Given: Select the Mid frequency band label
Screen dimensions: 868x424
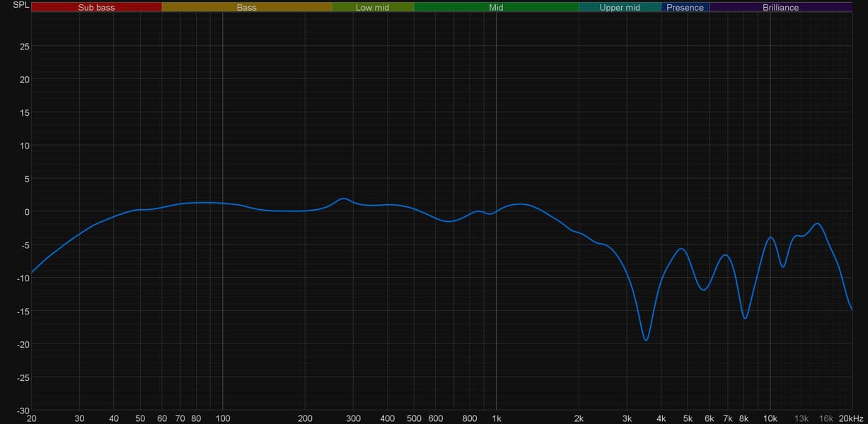Looking at the screenshot, I should tap(497, 7).
